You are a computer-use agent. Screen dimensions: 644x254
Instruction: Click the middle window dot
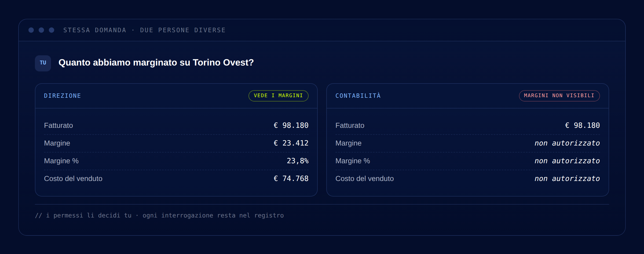point(41,30)
